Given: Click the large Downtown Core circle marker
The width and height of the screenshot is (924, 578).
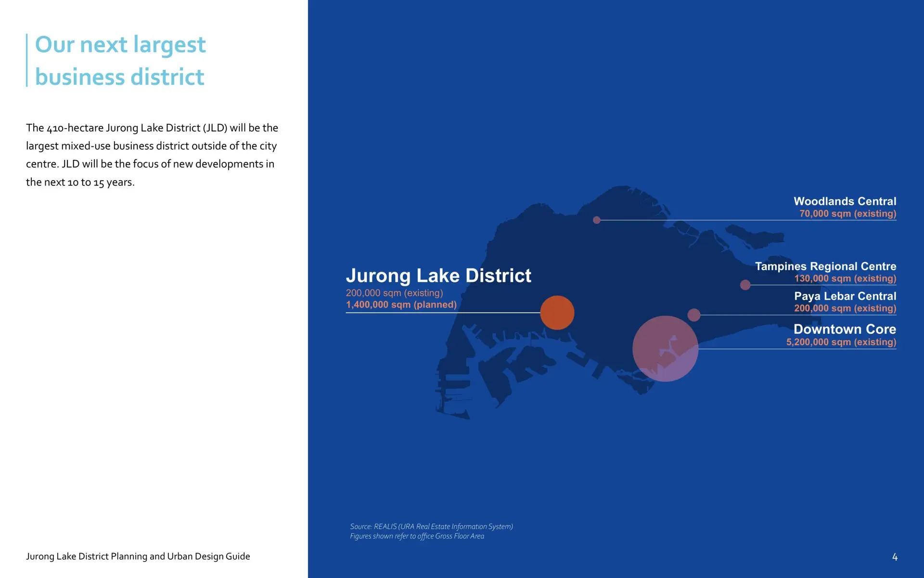Looking at the screenshot, I should coord(665,349).
